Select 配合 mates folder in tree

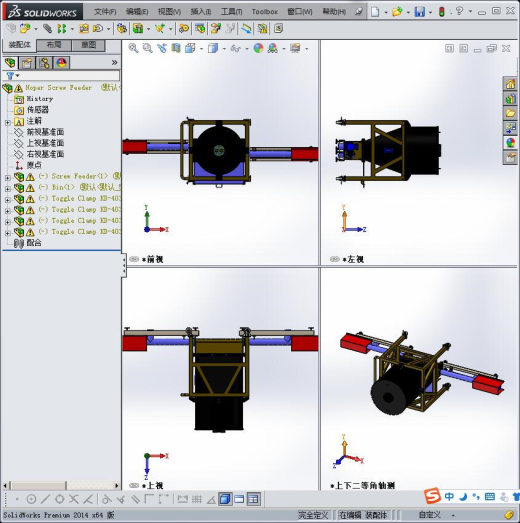(34, 243)
